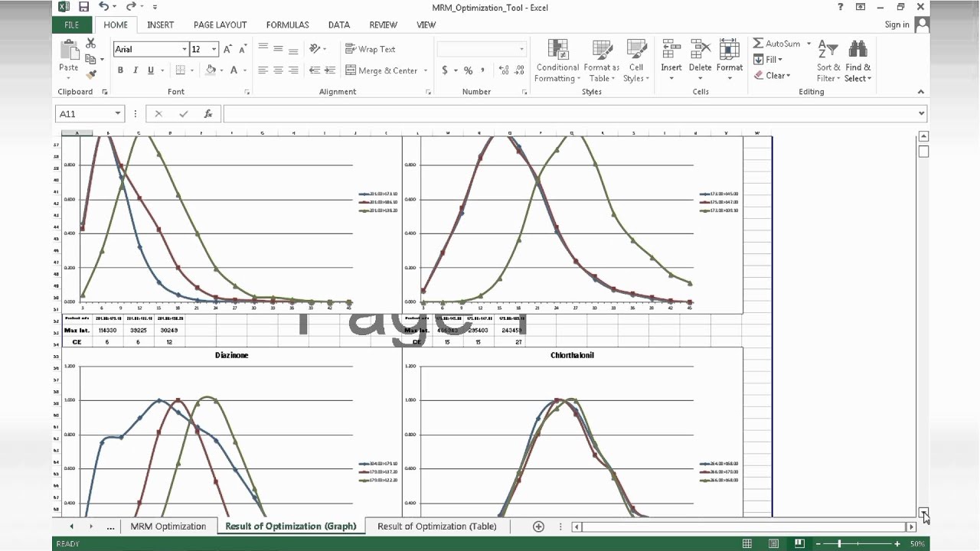Increase decimal places
The height and width of the screenshot is (551, 980).
click(x=504, y=70)
